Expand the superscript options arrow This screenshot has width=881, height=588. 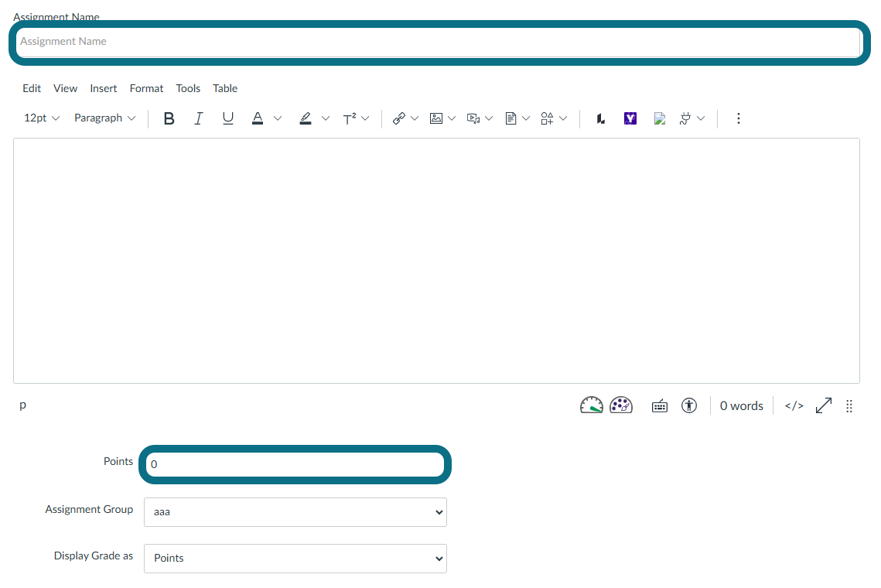tap(365, 118)
